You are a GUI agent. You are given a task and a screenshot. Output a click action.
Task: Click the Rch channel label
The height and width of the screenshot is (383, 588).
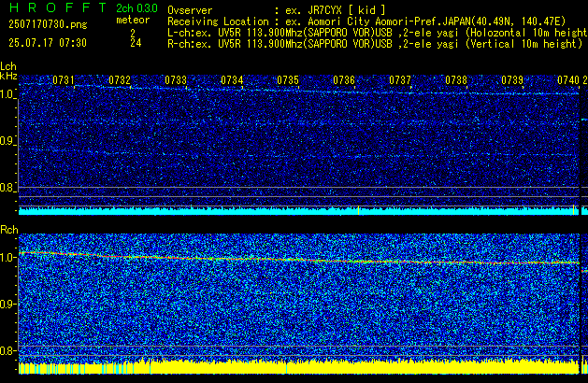tap(9, 230)
